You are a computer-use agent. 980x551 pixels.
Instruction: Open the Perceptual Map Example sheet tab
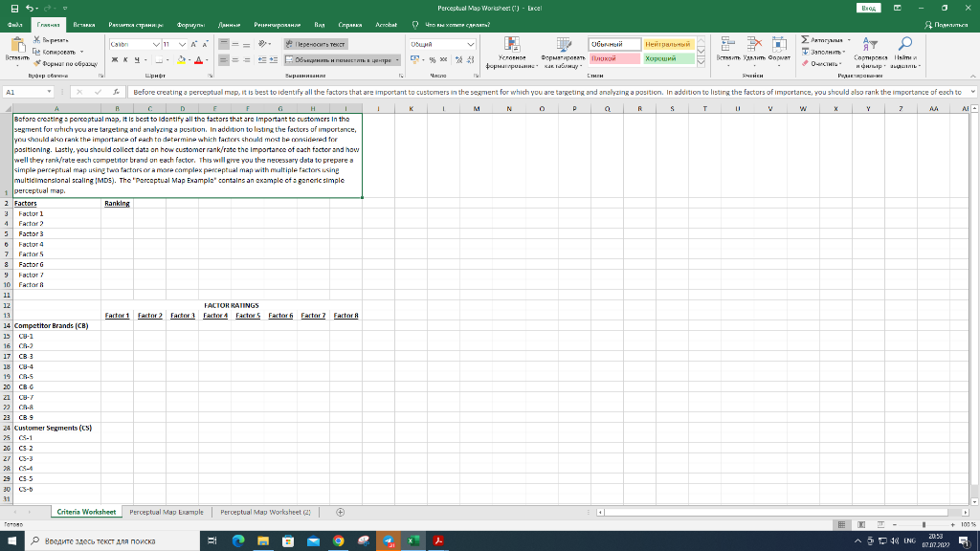click(167, 512)
